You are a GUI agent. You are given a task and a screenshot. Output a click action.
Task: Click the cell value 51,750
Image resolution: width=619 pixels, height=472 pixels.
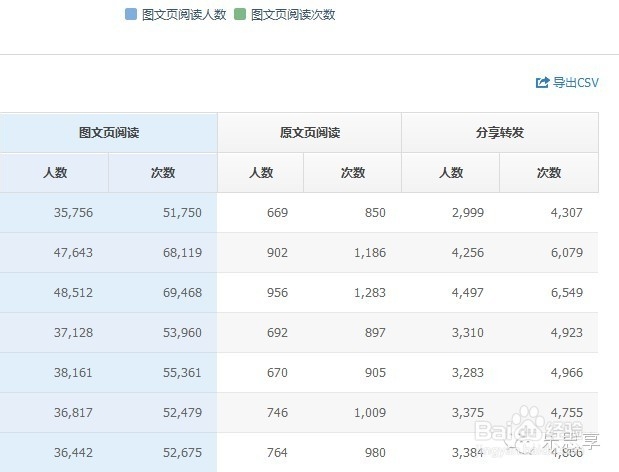pos(182,213)
